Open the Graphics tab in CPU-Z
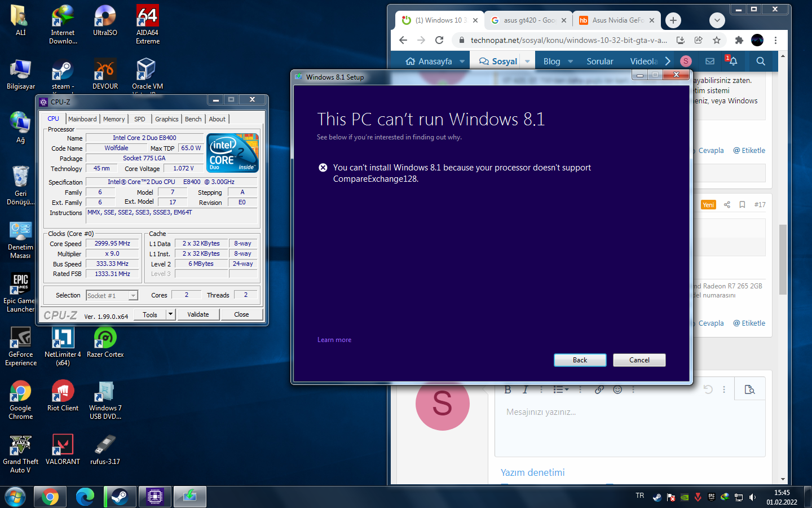The height and width of the screenshot is (508, 812). [167, 119]
